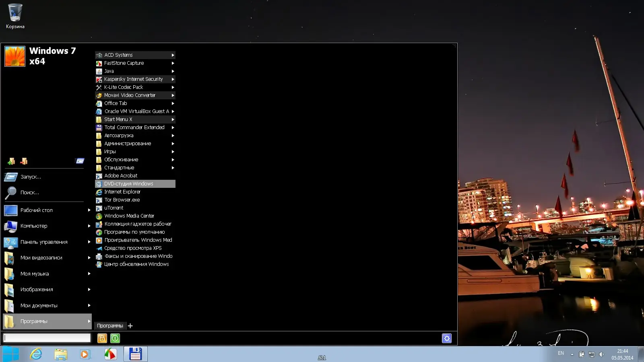Click the Windows Media Center icon
The width and height of the screenshot is (644, 362).
tap(99, 216)
